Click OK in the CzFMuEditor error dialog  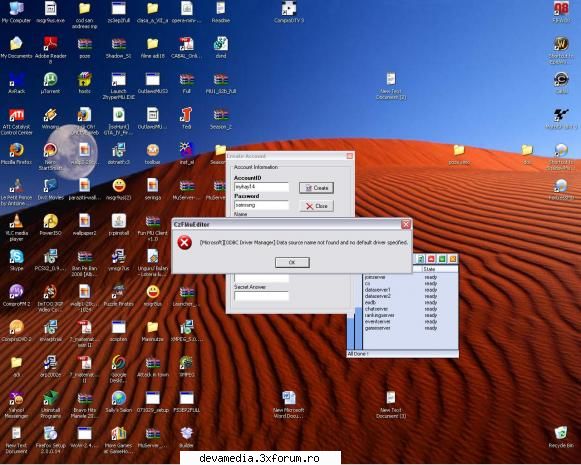click(292, 262)
